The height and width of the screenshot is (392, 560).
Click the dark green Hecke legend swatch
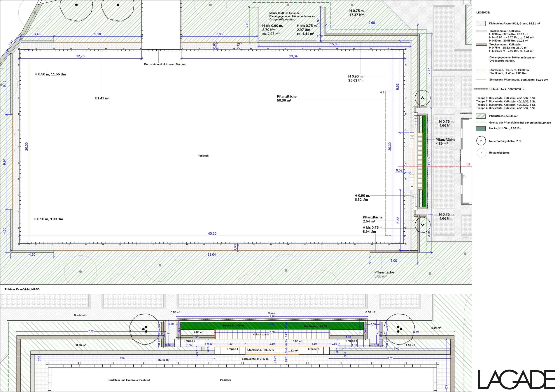click(481, 128)
